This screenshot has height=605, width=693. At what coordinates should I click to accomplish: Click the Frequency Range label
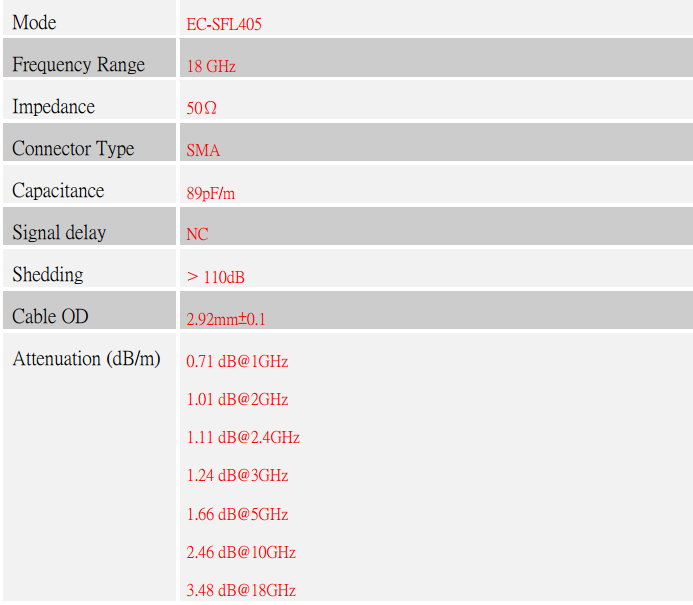point(78,65)
